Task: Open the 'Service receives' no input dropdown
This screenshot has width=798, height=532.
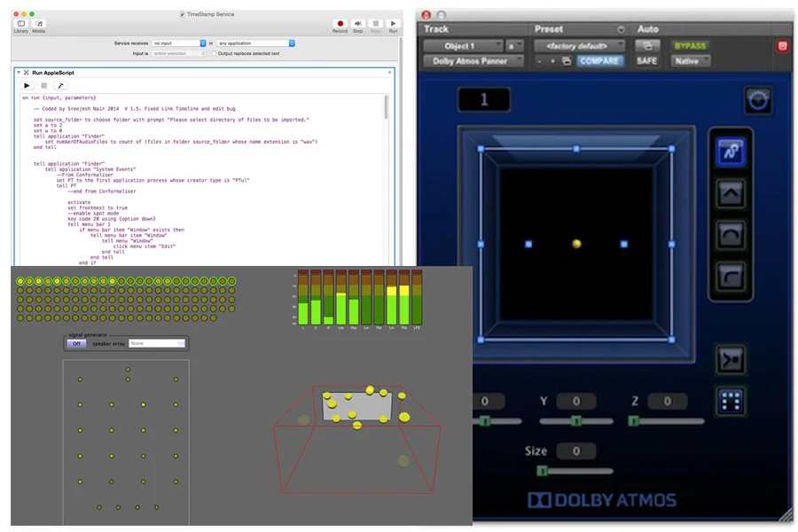Action: point(178,43)
